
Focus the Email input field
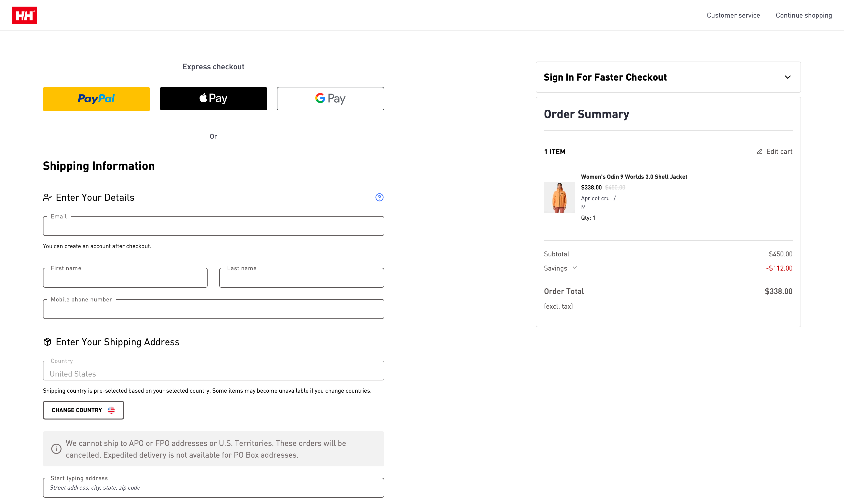(213, 227)
